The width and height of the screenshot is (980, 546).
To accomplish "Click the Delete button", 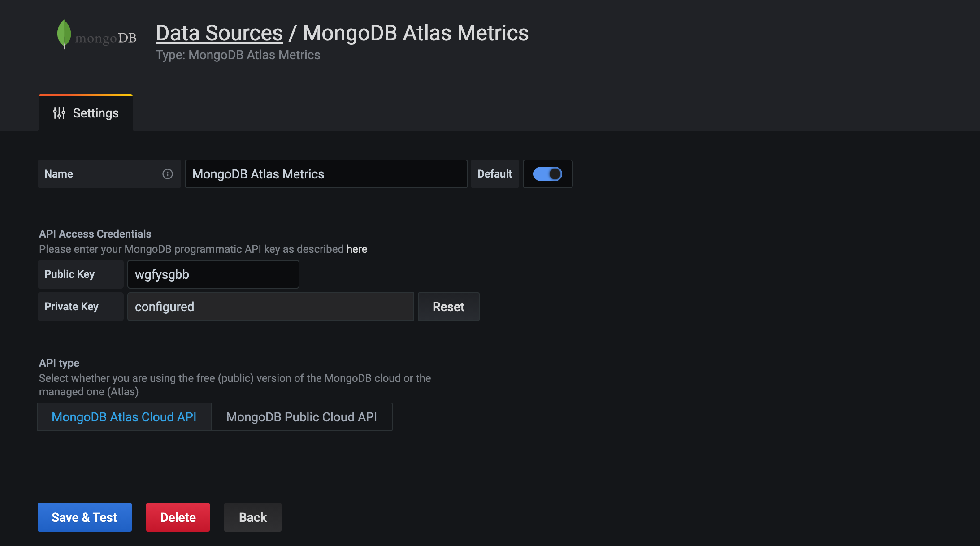I will click(178, 517).
